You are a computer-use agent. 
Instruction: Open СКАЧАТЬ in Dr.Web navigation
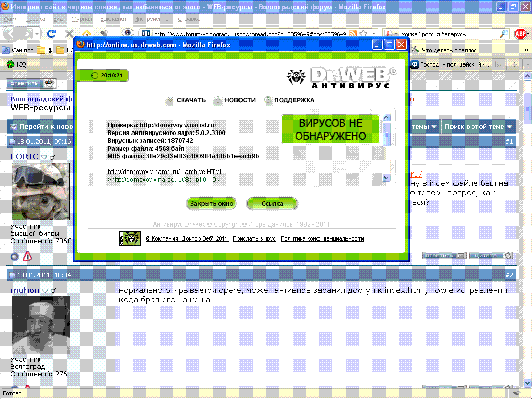pos(187,100)
